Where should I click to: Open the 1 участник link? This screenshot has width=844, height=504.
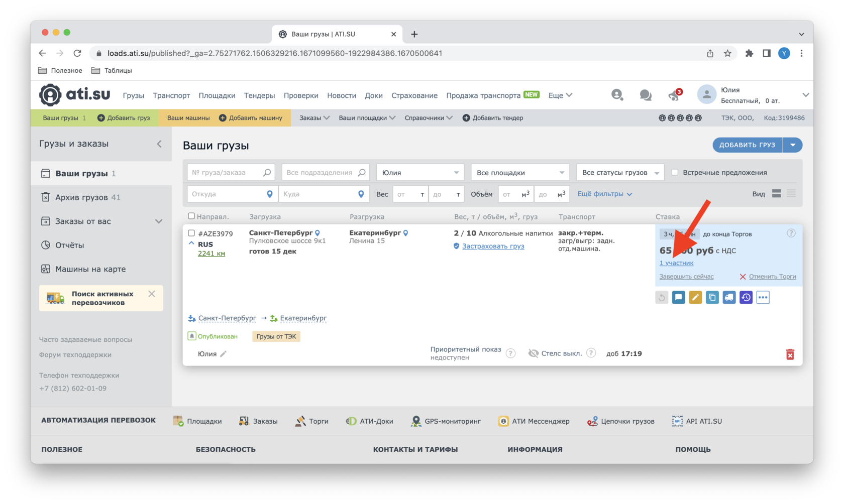(676, 263)
